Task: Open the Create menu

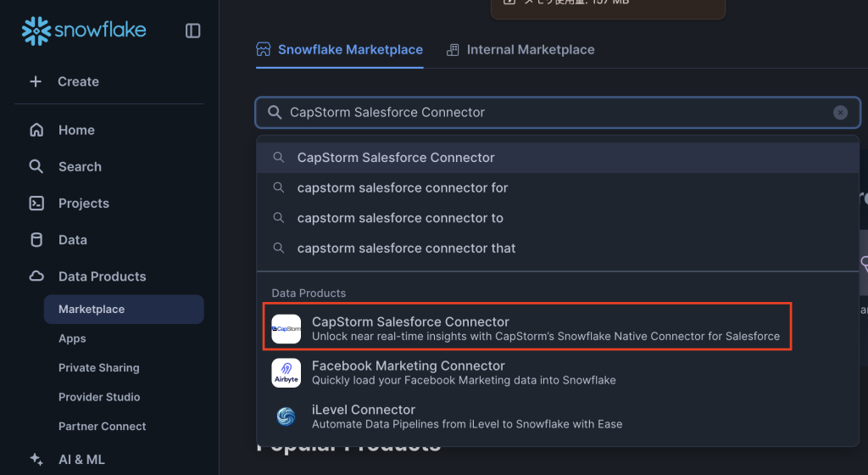Action: pyautogui.click(x=79, y=81)
